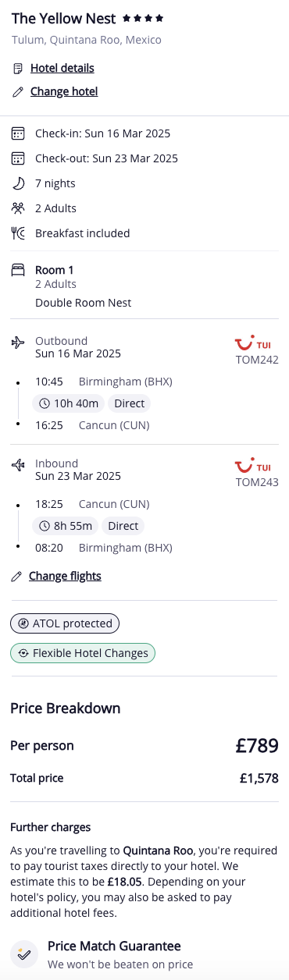
Task: Click the people icon beside 2 Adults
Action: click(18, 208)
